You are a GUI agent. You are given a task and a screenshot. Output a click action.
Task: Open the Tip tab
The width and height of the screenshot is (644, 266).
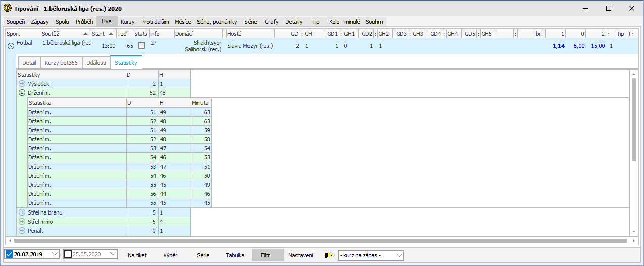[x=316, y=22]
